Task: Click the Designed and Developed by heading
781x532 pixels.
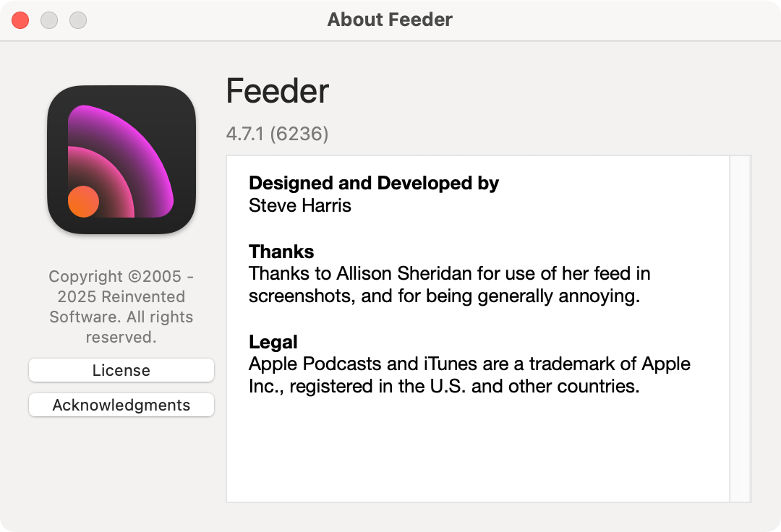Action: [374, 184]
